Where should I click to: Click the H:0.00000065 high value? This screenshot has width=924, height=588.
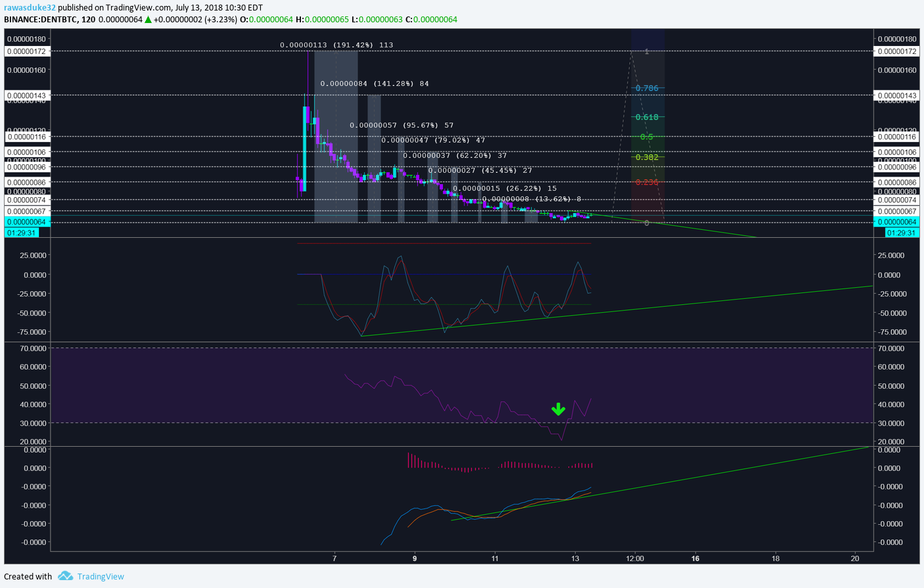coord(322,19)
